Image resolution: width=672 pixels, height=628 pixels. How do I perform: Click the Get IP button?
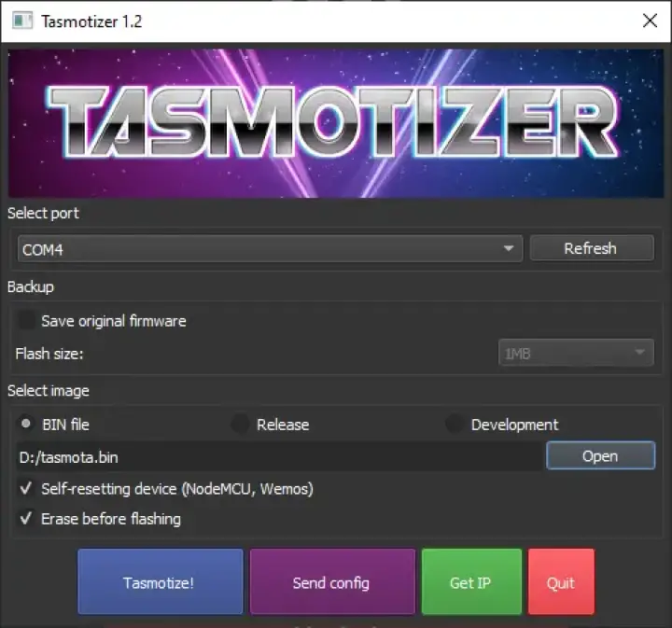471,581
